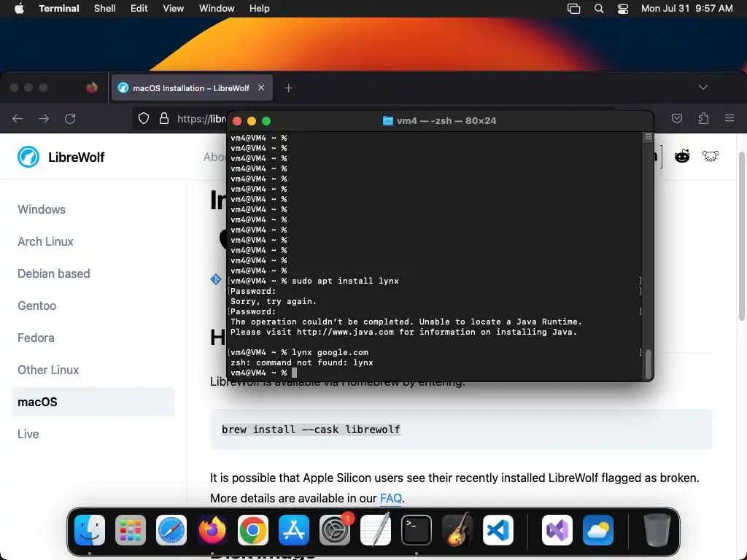Click the 'lynx google.com' command line
The width and height of the screenshot is (747, 560).
point(330,352)
